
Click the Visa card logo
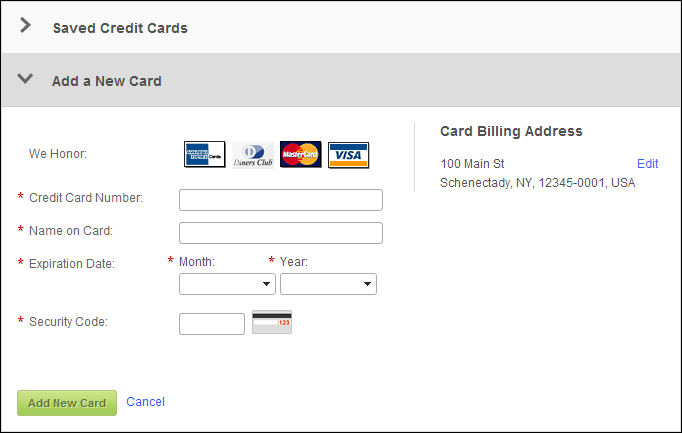pyautogui.click(x=348, y=155)
